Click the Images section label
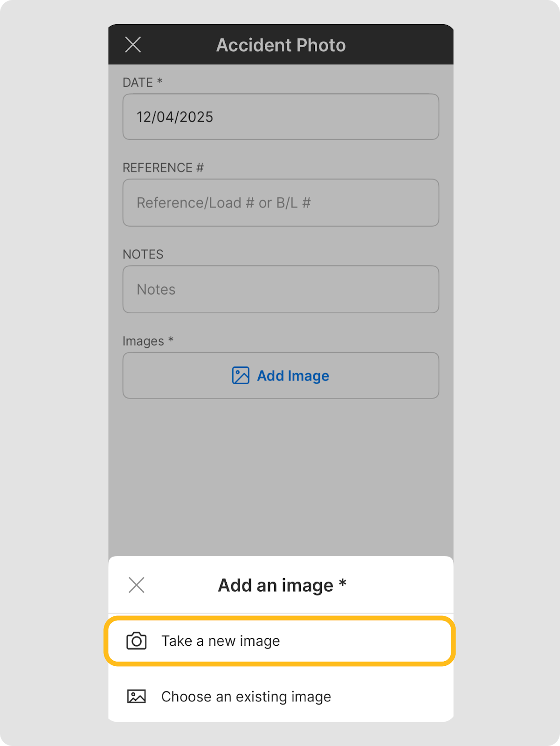Image resolution: width=560 pixels, height=746 pixels. coord(143,341)
